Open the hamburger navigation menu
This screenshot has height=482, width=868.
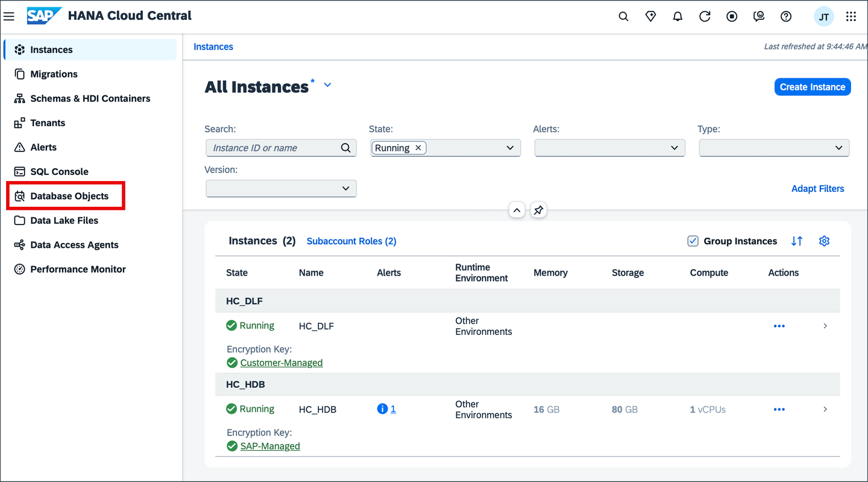[x=8, y=16]
